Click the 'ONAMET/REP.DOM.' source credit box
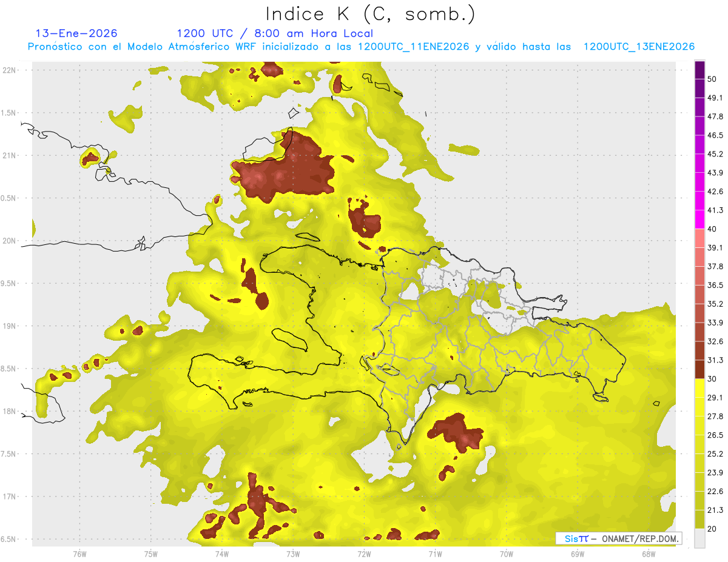Viewport: 728px width, 562px height. click(x=619, y=538)
